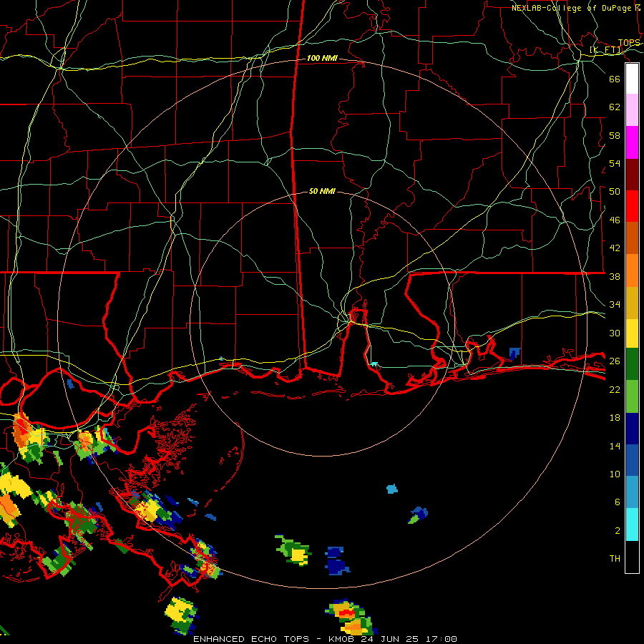Click the TH threshold label
Screen dimensions: 644x644
[615, 559]
